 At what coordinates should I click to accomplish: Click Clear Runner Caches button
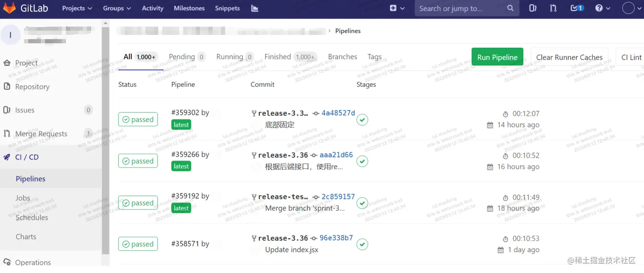point(569,57)
